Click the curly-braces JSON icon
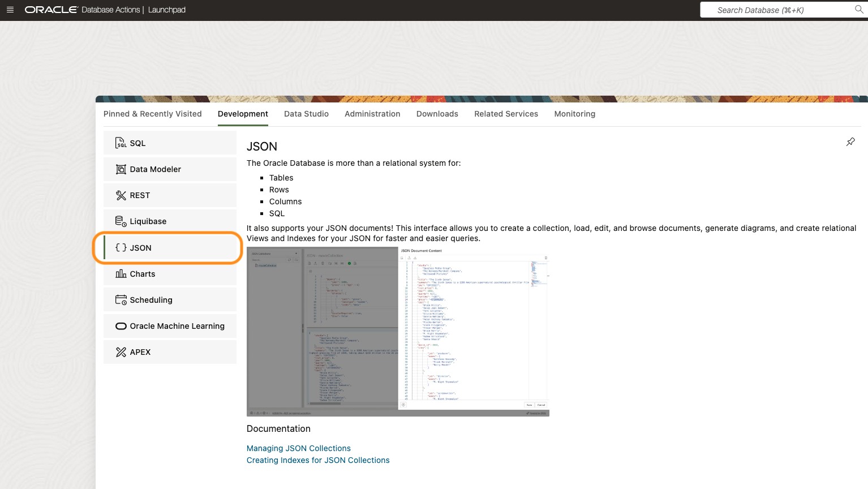This screenshot has width=868, height=489. (x=120, y=247)
